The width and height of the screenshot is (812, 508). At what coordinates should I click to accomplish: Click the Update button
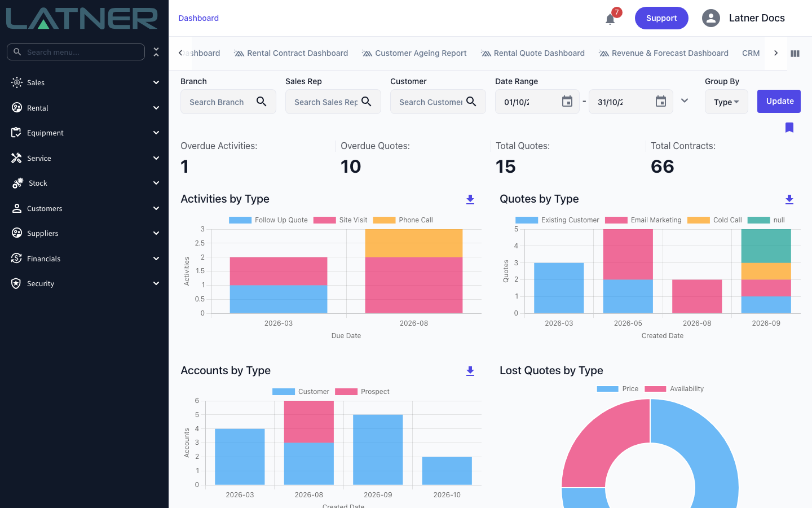[779, 101]
